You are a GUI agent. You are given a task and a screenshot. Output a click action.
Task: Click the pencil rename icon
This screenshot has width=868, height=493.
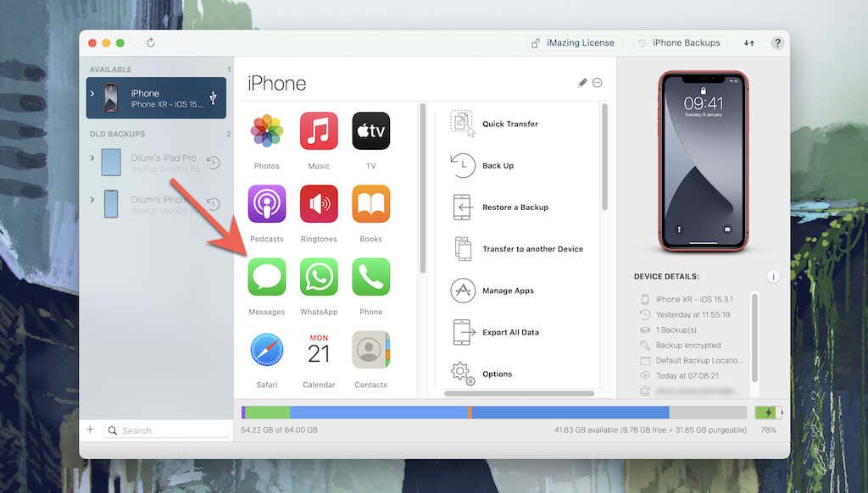pyautogui.click(x=582, y=83)
